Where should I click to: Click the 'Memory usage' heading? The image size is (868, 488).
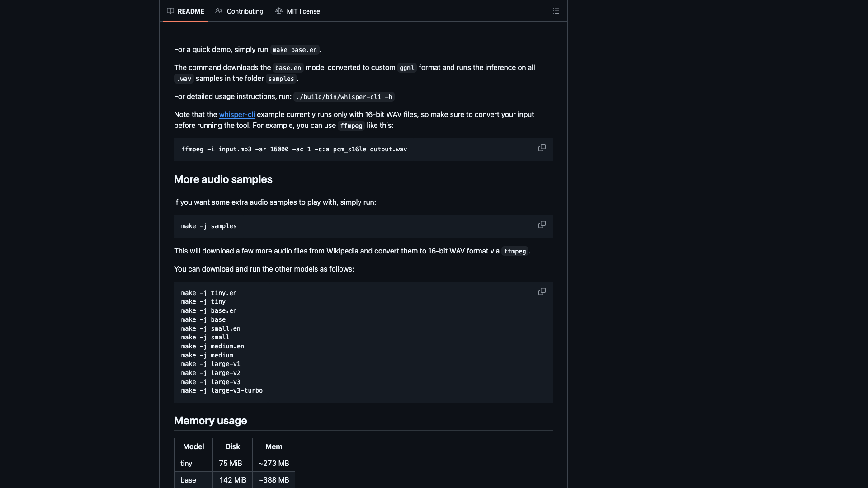click(211, 421)
